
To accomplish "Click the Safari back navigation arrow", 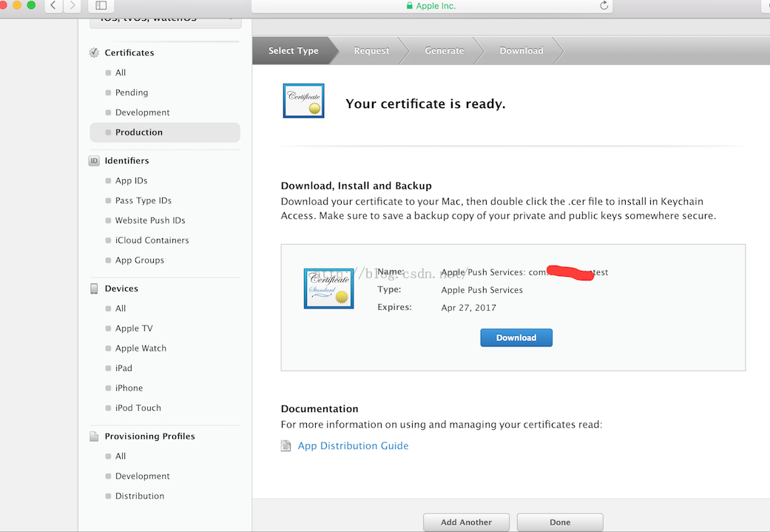I will (53, 6).
